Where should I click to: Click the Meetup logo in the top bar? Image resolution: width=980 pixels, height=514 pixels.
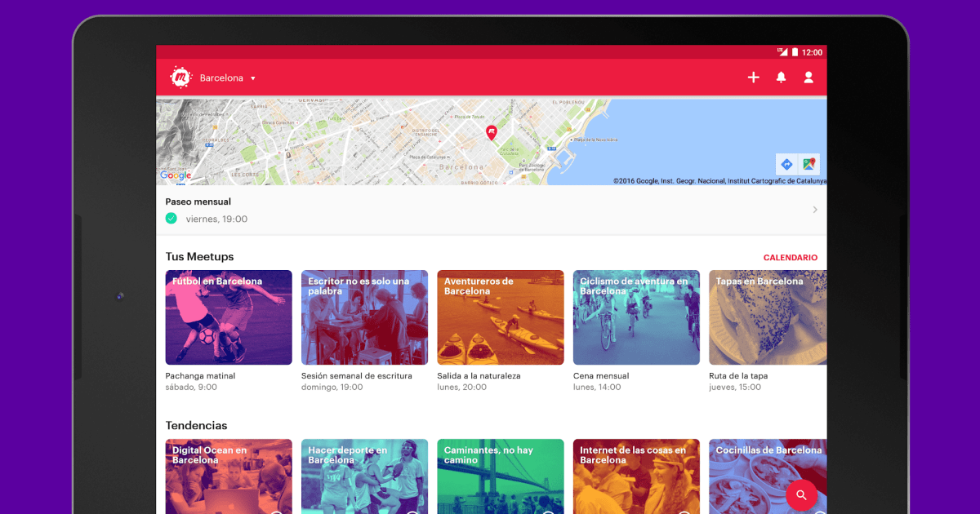[180, 77]
